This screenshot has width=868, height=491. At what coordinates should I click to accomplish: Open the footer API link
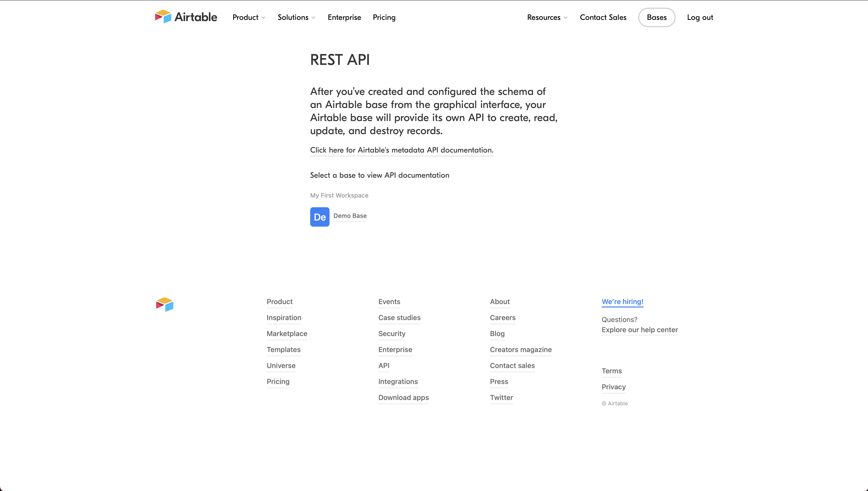click(x=384, y=366)
